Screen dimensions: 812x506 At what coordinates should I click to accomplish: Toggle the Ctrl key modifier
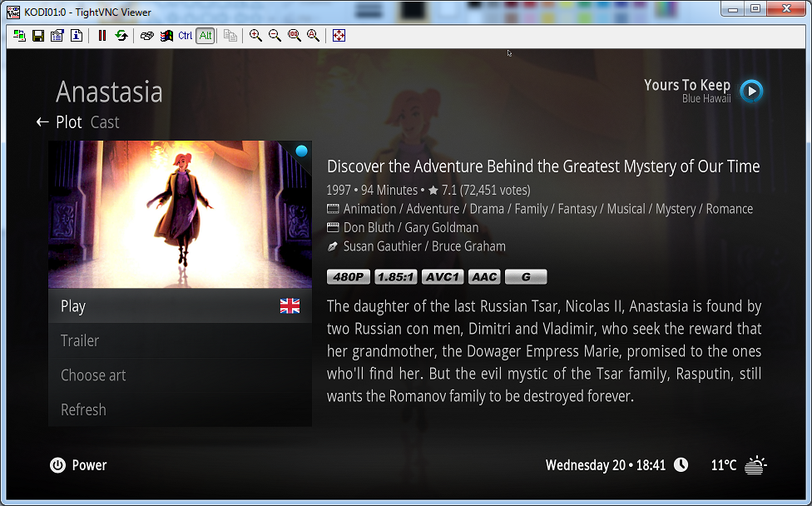pyautogui.click(x=186, y=36)
